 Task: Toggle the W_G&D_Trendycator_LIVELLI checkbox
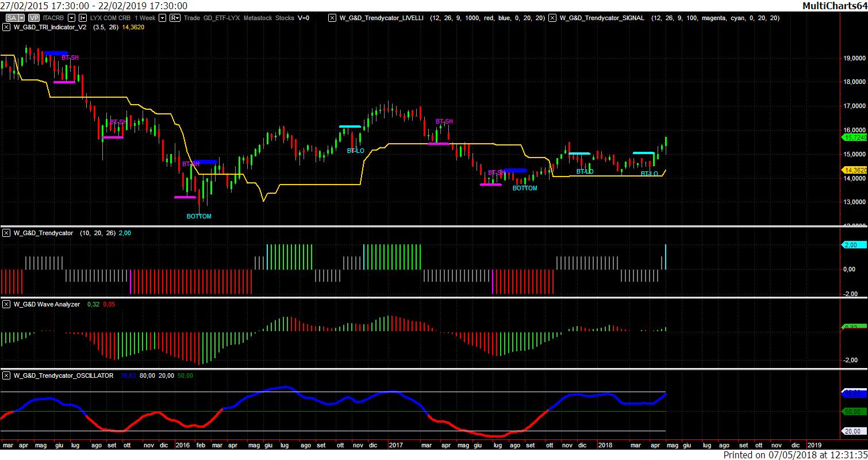332,18
